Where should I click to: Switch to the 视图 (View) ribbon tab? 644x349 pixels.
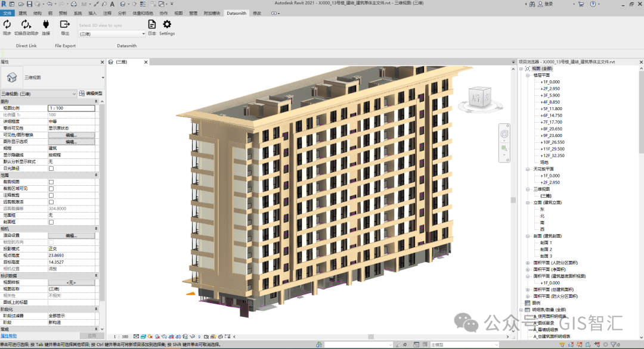click(178, 13)
